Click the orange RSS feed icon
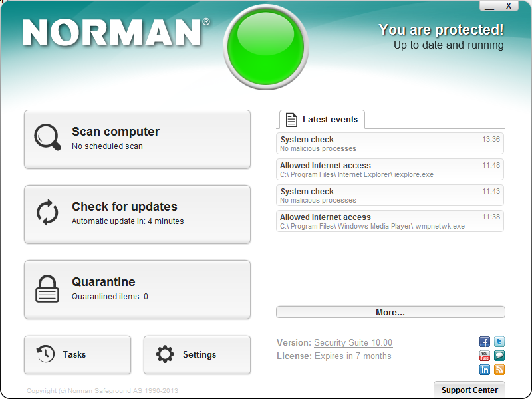 pyautogui.click(x=499, y=370)
